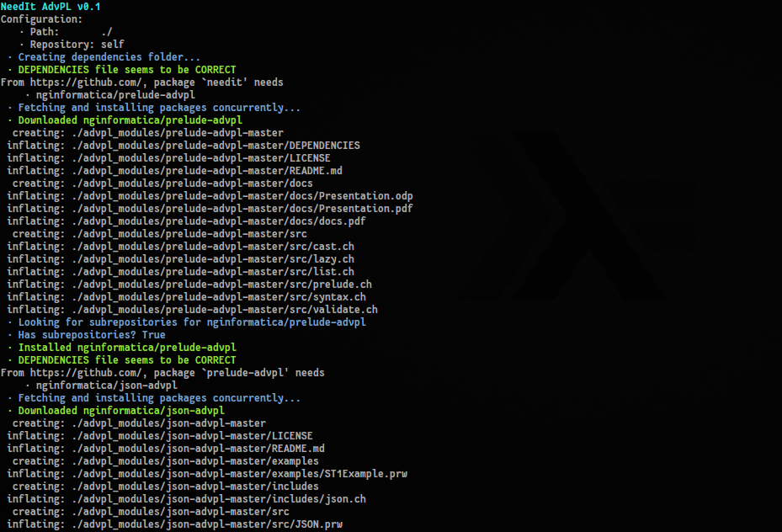
Task: Click the prelude-advpl-master/LICENSE line
Action: click(x=168, y=158)
